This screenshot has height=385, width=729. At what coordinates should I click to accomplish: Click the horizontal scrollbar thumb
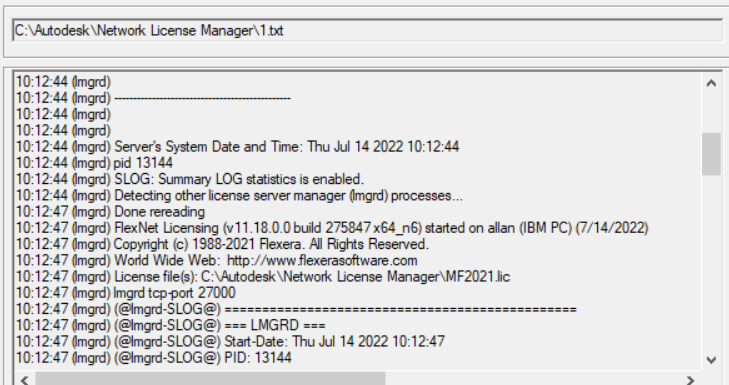point(210,379)
